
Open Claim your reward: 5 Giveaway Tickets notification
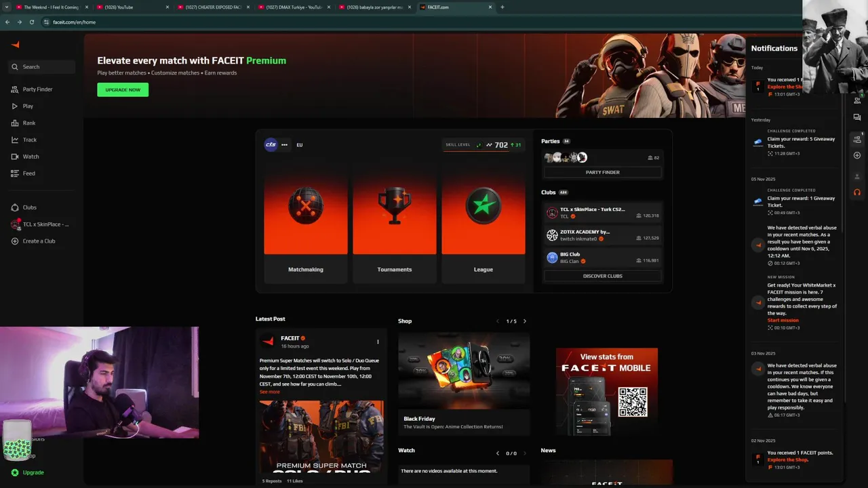click(x=795, y=143)
